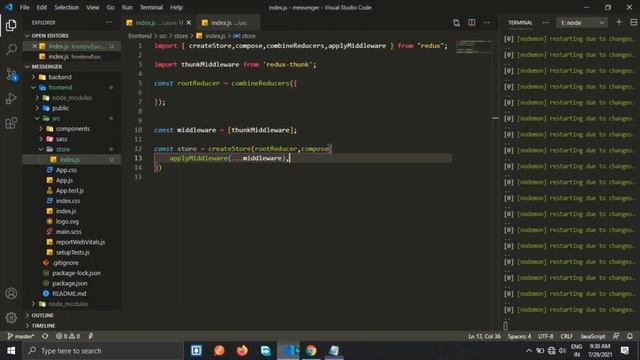
Task: Select the TERMINAL panel tab
Action: pos(520,23)
